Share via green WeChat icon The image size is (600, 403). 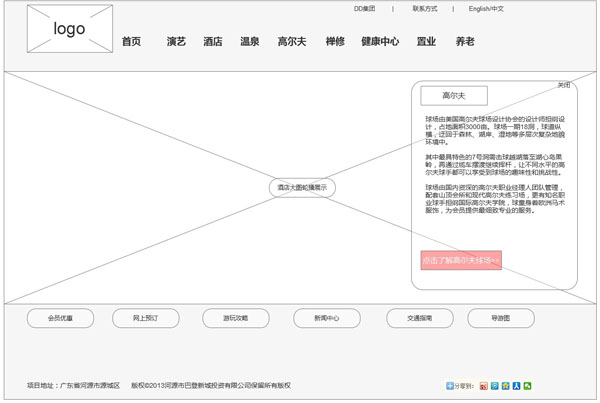pyautogui.click(x=527, y=386)
